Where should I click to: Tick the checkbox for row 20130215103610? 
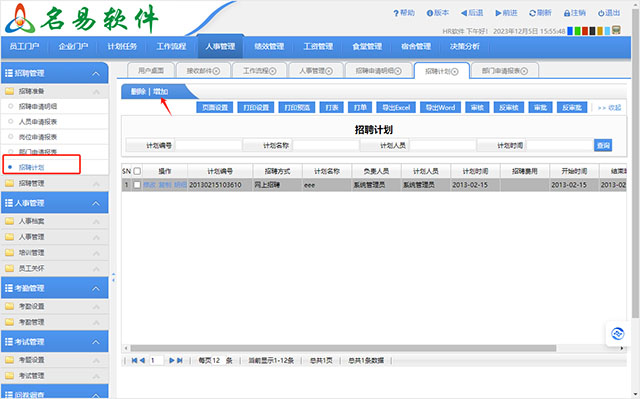[137, 185]
